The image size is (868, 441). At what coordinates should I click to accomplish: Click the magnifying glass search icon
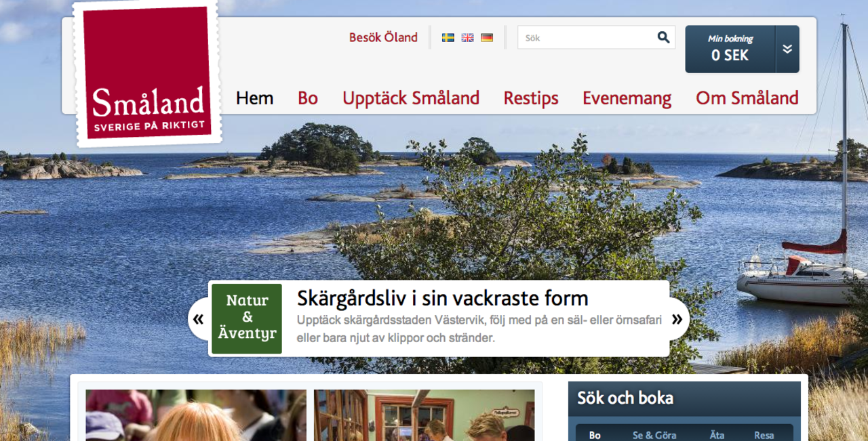point(663,38)
